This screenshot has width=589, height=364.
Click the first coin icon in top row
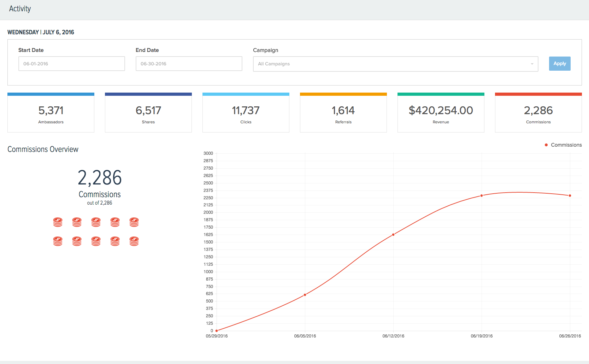tap(58, 222)
